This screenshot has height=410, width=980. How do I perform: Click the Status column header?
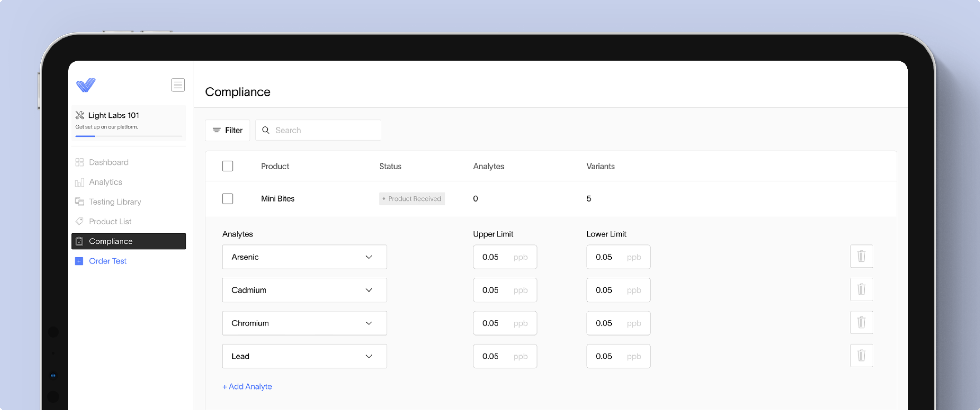[390, 166]
